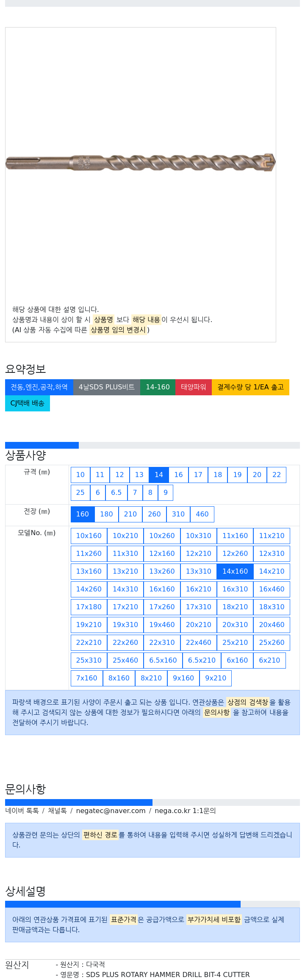
Task: Click the 결제수량 당 1/EA 출고 tag
Action: point(250,387)
